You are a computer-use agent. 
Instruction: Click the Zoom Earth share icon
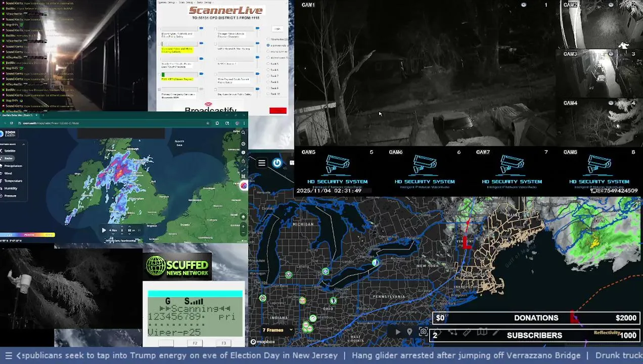pyautogui.click(x=243, y=161)
